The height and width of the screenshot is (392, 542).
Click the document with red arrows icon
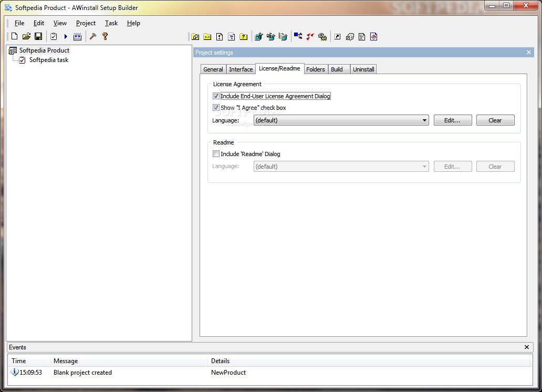(220, 37)
